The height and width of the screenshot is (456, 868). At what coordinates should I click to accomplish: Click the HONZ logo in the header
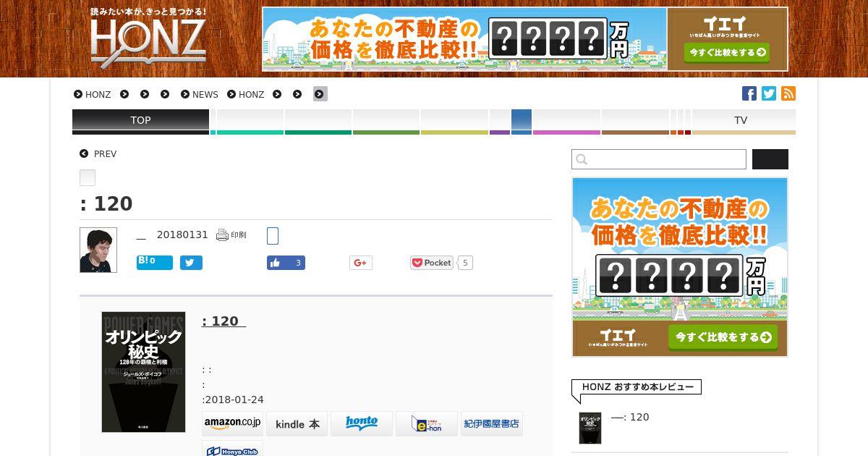(148, 38)
